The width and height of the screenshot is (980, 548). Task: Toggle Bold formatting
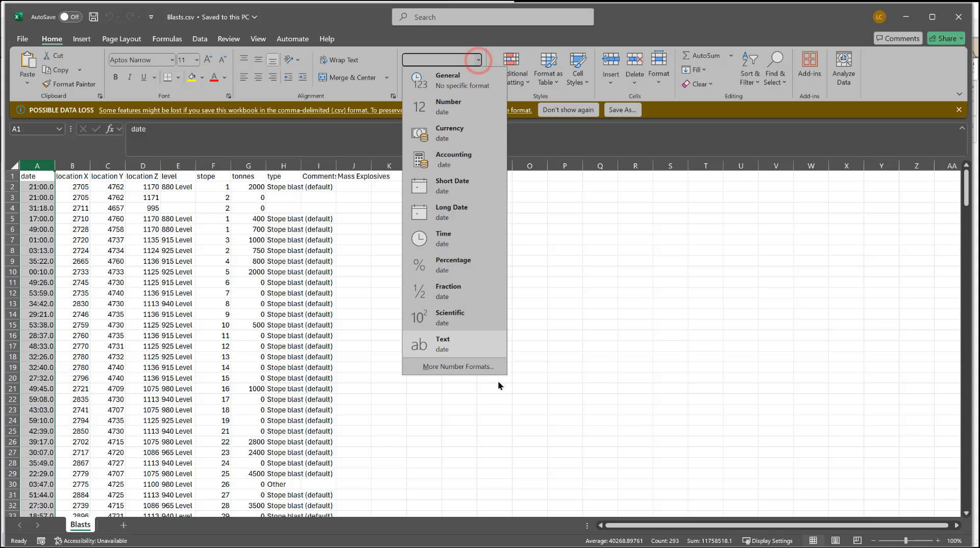click(x=115, y=77)
